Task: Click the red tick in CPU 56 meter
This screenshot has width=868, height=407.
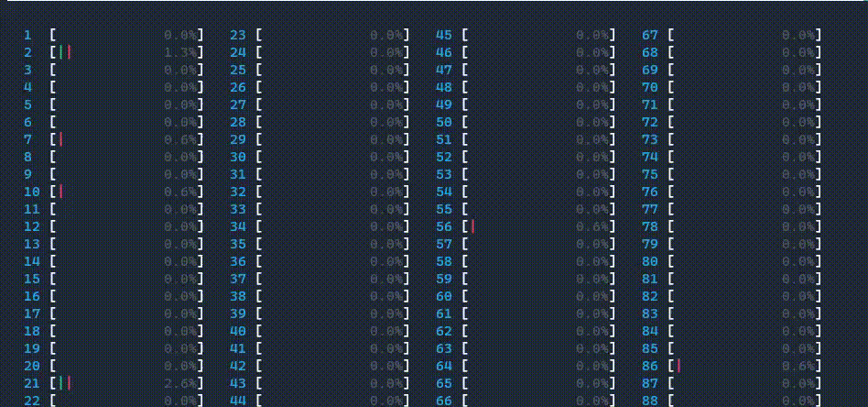Action: pos(472,226)
